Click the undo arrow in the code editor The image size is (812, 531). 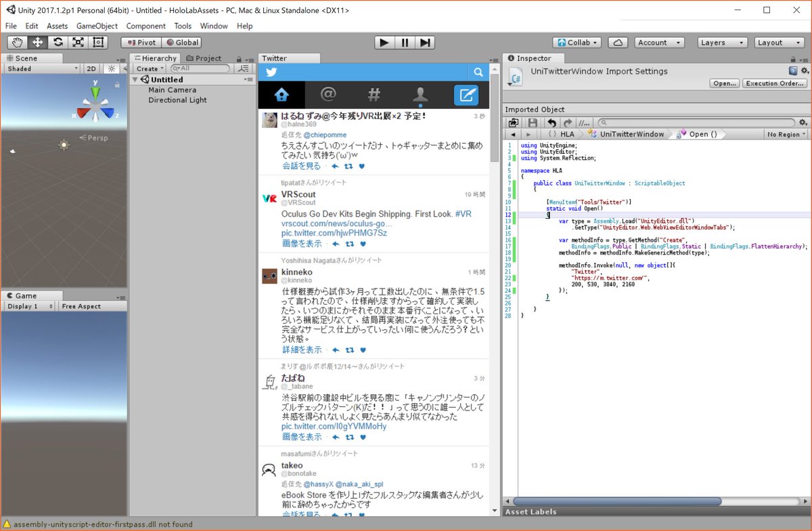[x=551, y=123]
